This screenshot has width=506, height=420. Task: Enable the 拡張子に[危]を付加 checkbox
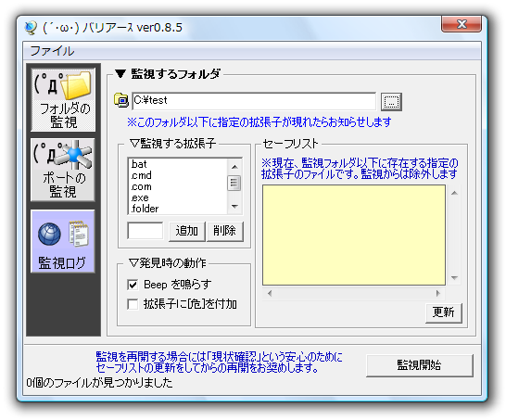pyautogui.click(x=133, y=304)
